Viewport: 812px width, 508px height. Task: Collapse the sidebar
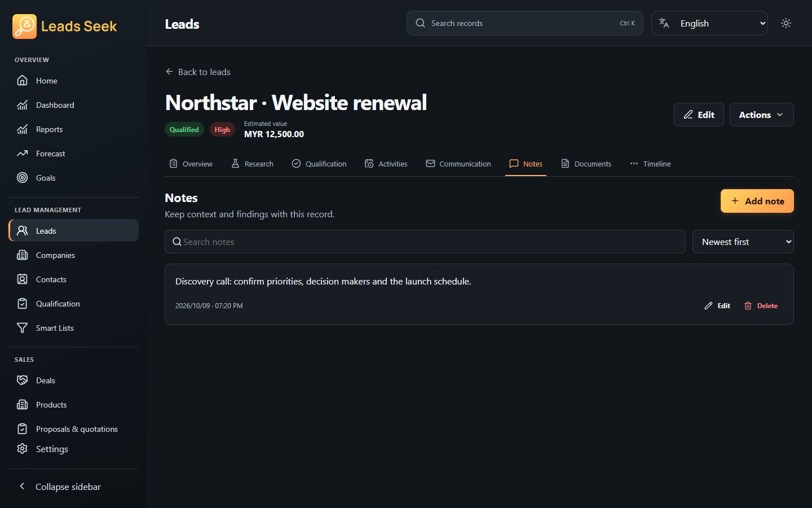pyautogui.click(x=73, y=487)
